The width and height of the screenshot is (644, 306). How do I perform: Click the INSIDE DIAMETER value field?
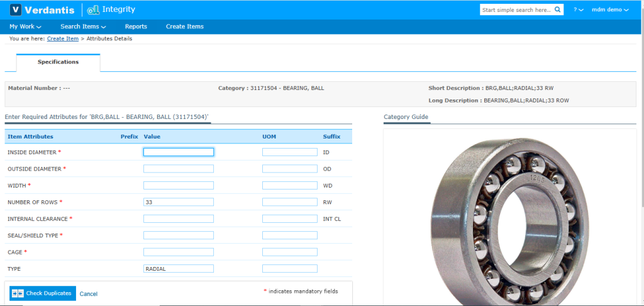179,152
